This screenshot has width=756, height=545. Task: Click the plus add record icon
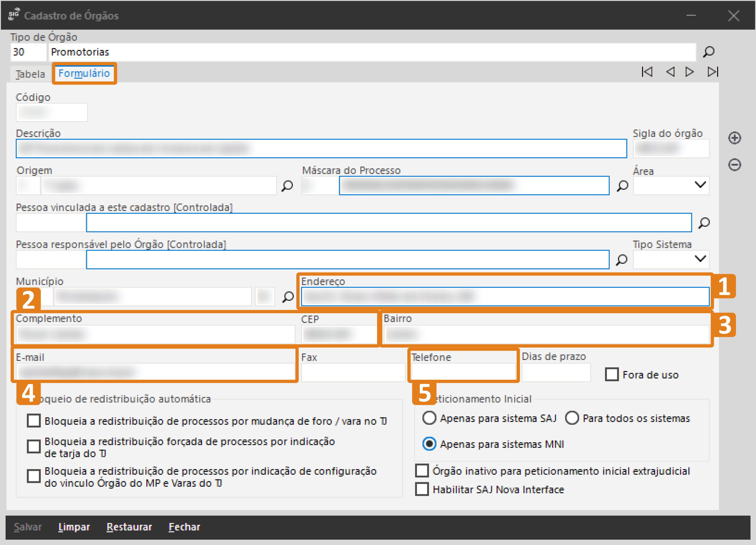(x=734, y=138)
